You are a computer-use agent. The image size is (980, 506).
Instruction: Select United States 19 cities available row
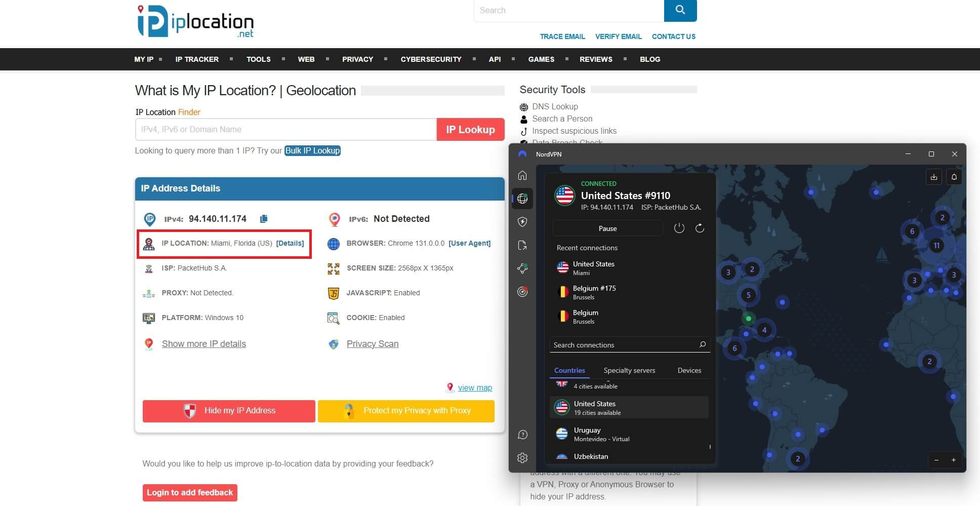tap(629, 408)
